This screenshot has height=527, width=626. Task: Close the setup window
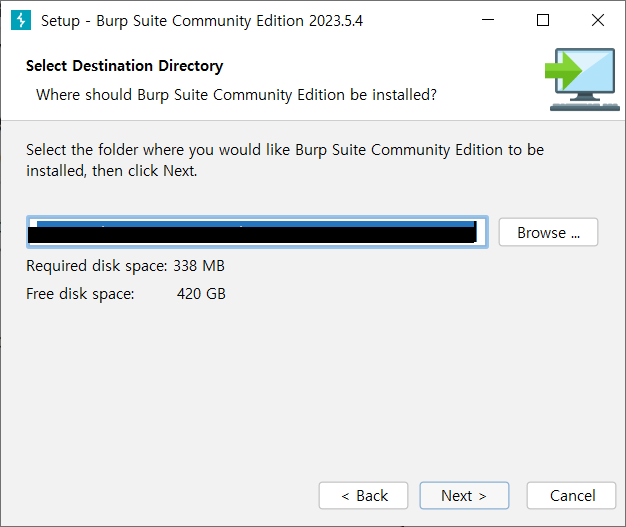tap(598, 20)
